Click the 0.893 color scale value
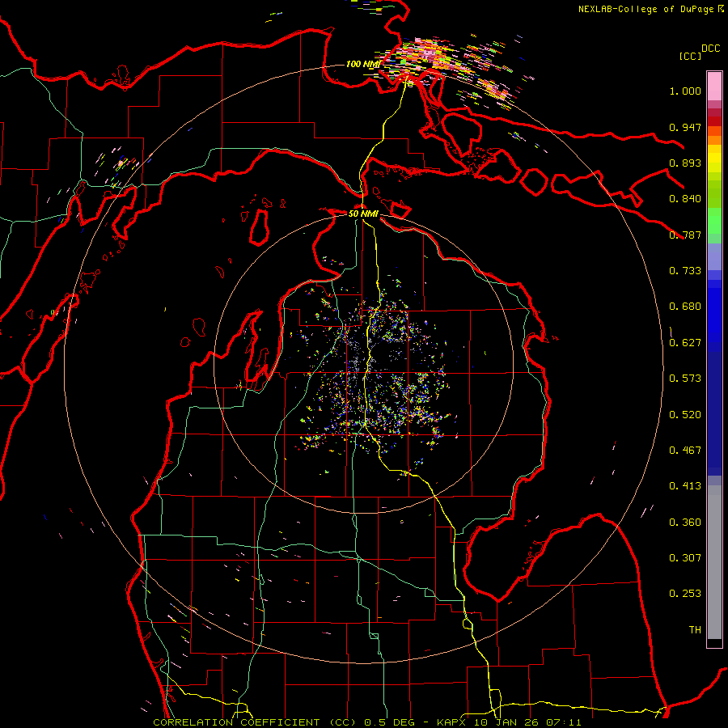This screenshot has width=728, height=728. (685, 163)
